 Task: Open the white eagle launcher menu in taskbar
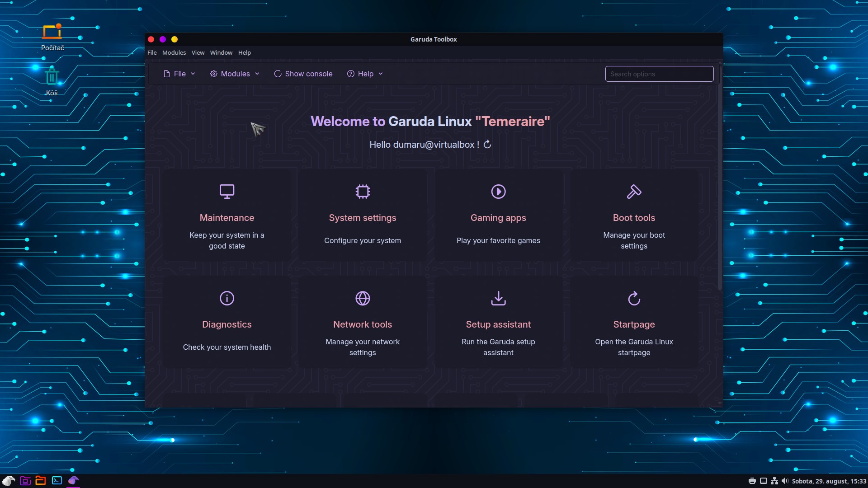9,481
